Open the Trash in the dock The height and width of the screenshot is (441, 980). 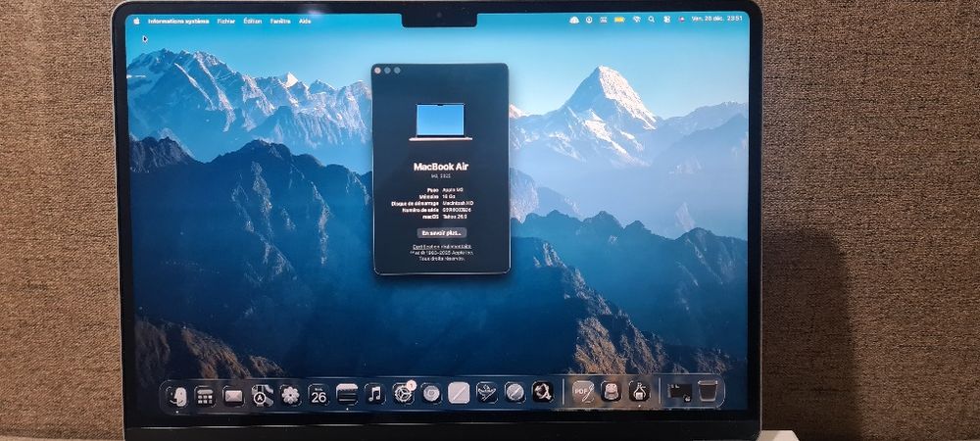pos(708,392)
